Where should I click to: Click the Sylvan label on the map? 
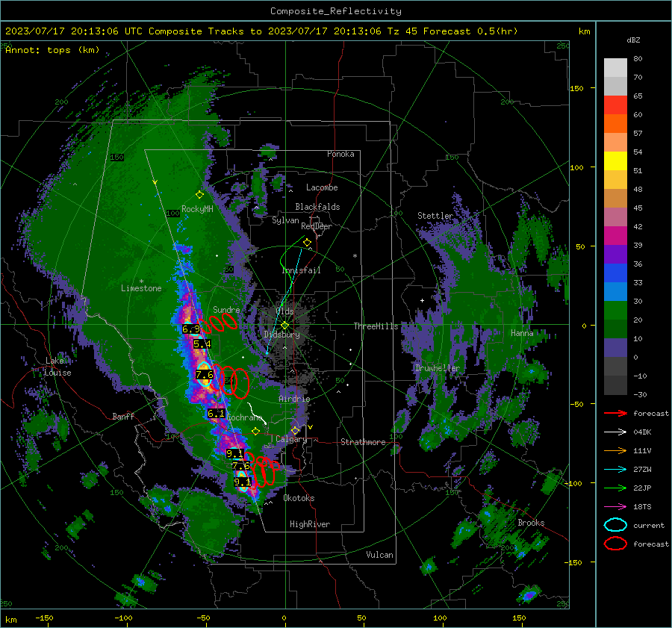(285, 220)
